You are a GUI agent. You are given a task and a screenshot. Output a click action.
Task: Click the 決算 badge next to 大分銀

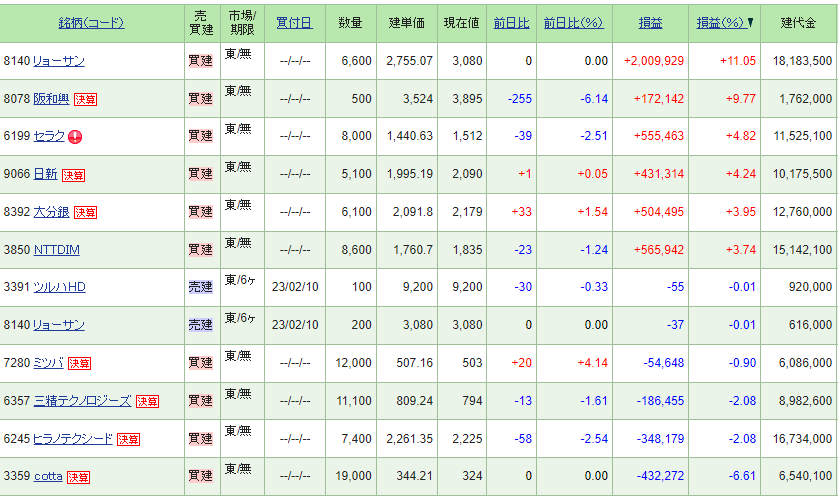(x=86, y=213)
